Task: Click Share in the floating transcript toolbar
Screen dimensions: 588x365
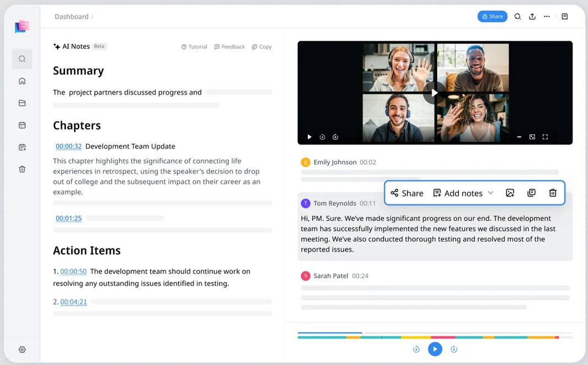Action: (407, 193)
